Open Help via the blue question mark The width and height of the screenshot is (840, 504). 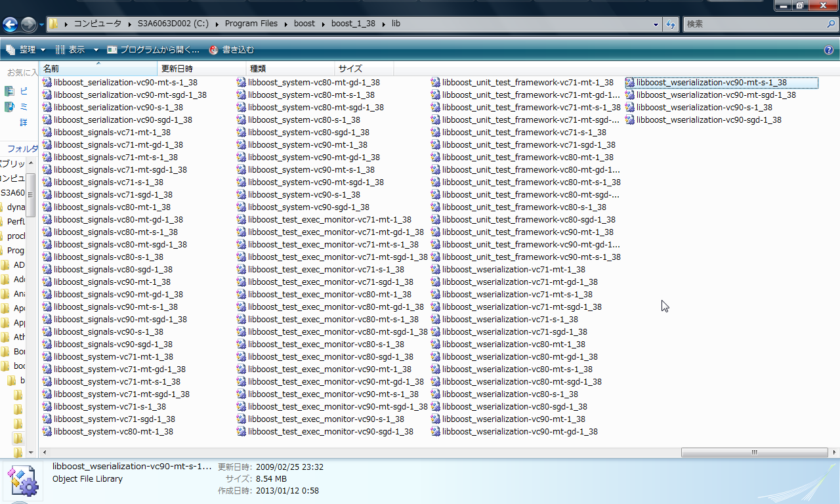(829, 50)
